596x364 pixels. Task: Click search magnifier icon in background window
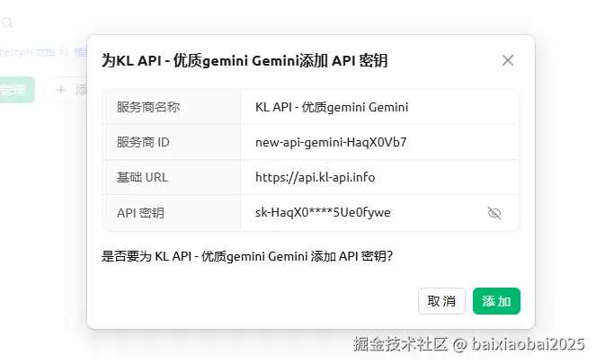7,22
